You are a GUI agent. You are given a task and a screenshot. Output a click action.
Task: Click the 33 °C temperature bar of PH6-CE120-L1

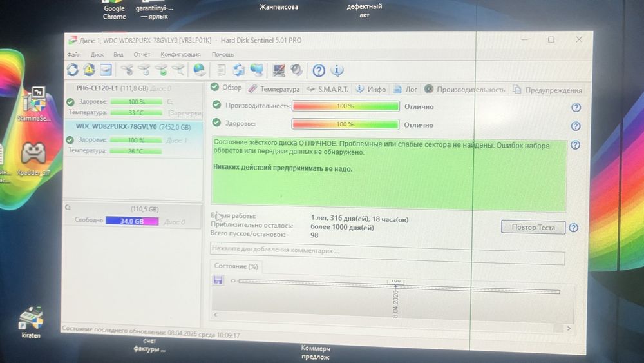pos(137,113)
